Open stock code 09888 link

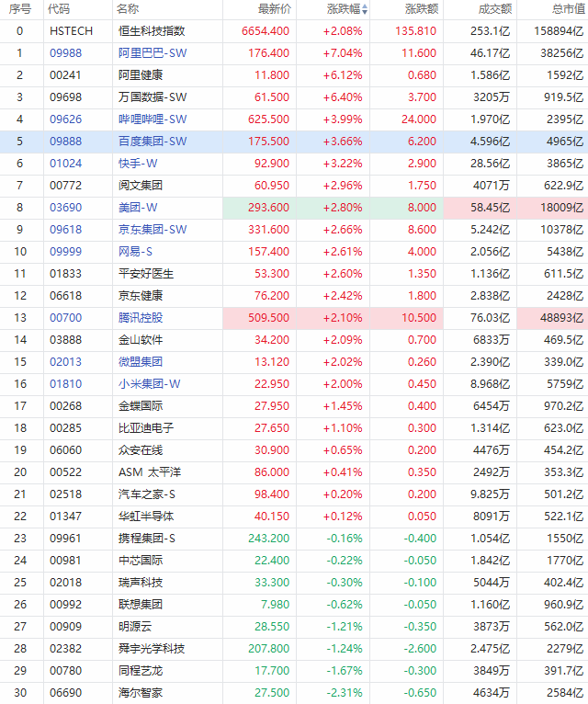[x=65, y=141]
